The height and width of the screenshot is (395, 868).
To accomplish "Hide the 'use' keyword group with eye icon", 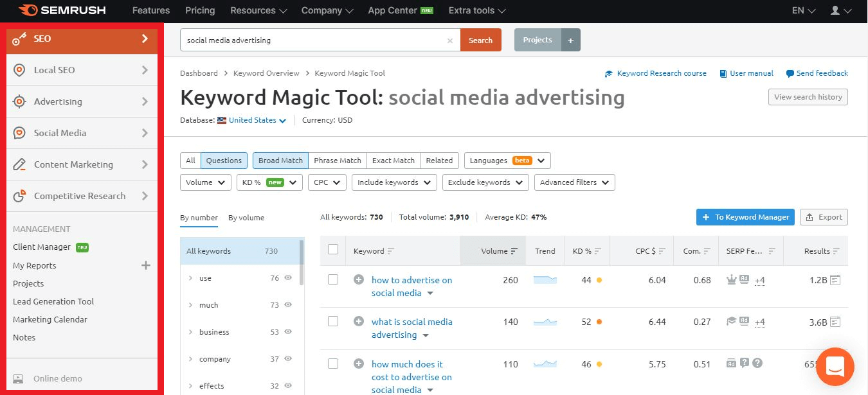I will pyautogui.click(x=288, y=278).
